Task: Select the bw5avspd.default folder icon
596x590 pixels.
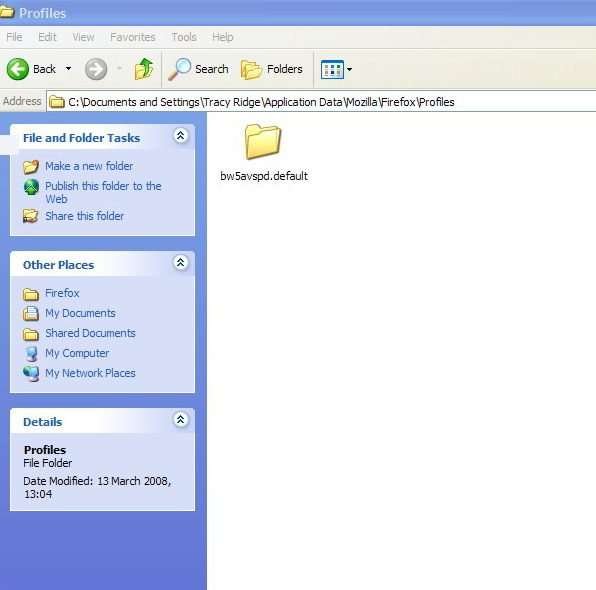Action: tap(263, 141)
